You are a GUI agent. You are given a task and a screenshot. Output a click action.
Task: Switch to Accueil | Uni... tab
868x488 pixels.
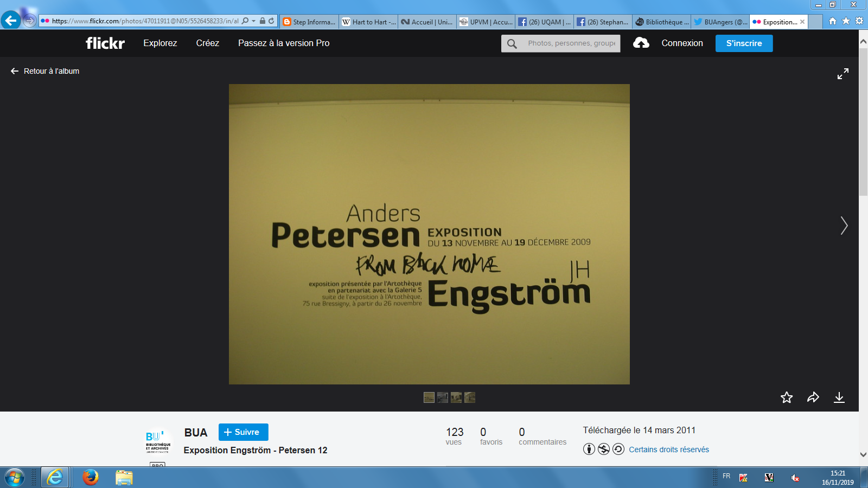tap(427, 22)
